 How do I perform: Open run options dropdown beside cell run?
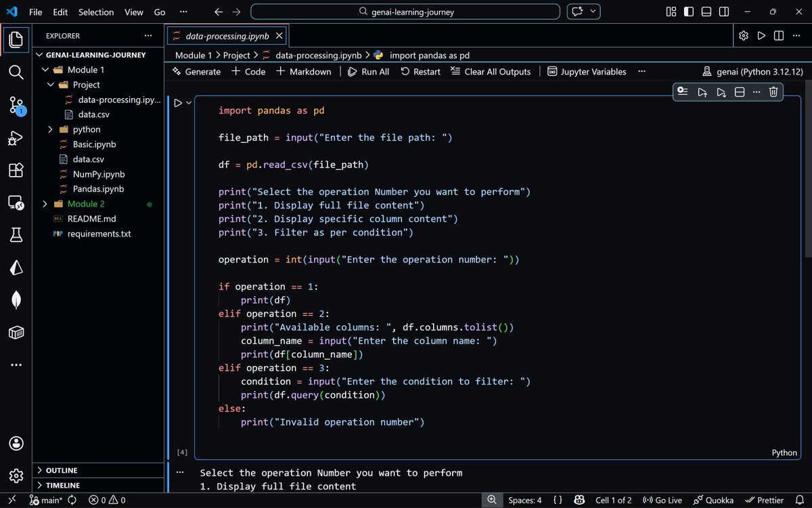pyautogui.click(x=189, y=103)
